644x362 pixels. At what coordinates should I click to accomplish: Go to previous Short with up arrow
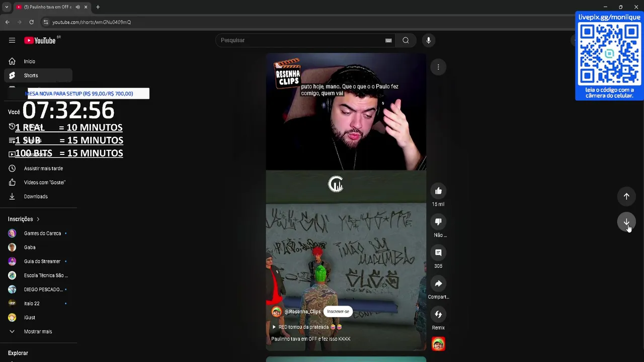tap(626, 197)
